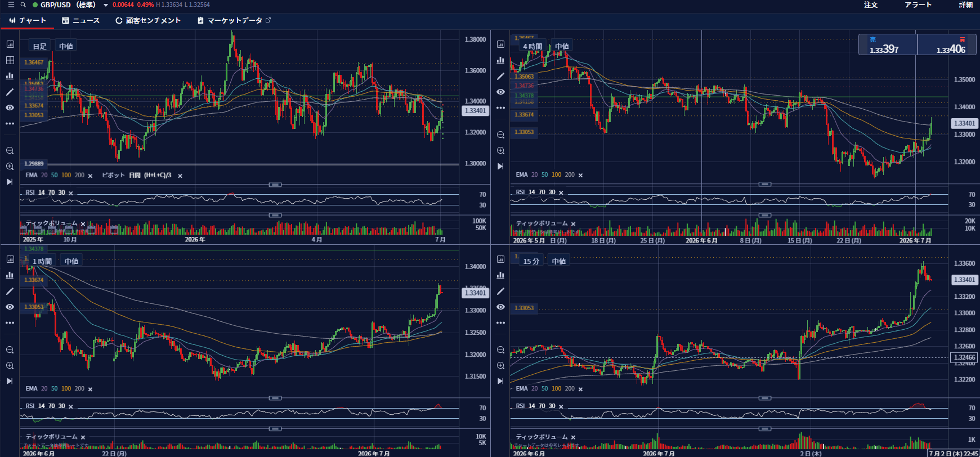Open the 日足 timeframe dropdown
The width and height of the screenshot is (980, 457).
click(x=39, y=46)
